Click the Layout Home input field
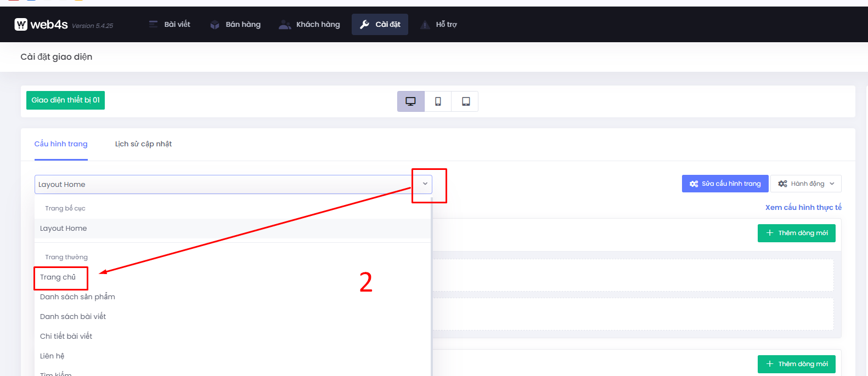The image size is (868, 376). point(219,185)
